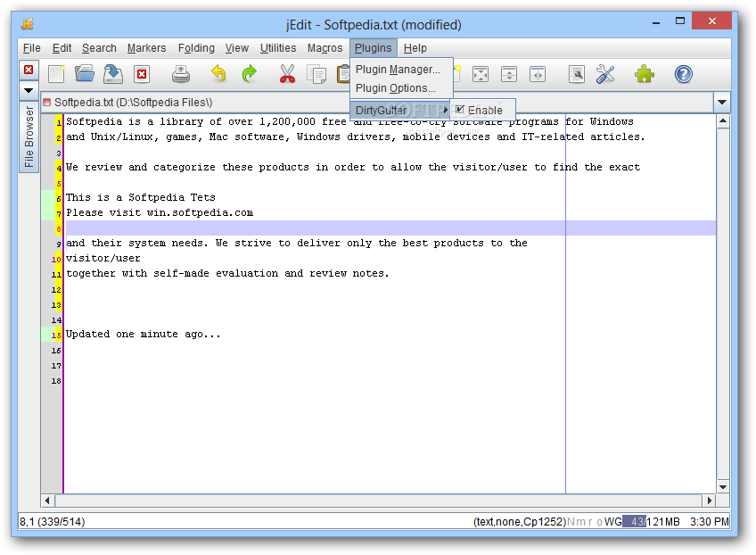Screen dimensions: 756x555
Task: Open Buffer Options toolbar icon
Action: click(576, 74)
